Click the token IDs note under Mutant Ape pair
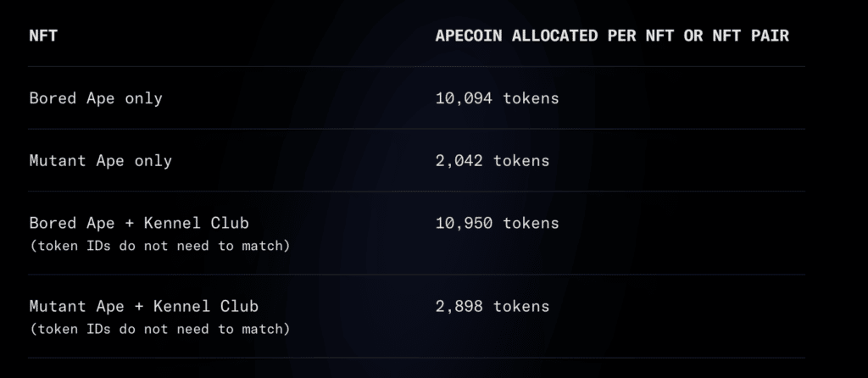Image resolution: width=868 pixels, height=378 pixels. tap(159, 329)
